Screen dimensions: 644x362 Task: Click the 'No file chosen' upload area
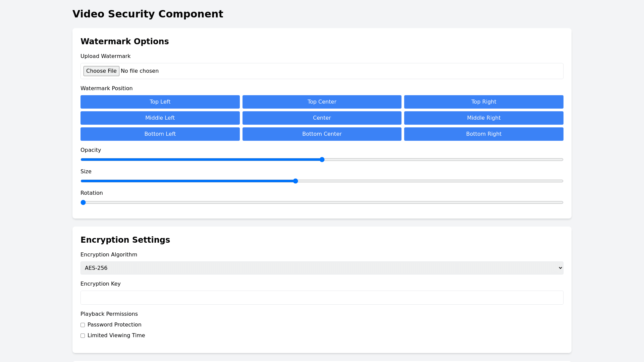(x=140, y=71)
